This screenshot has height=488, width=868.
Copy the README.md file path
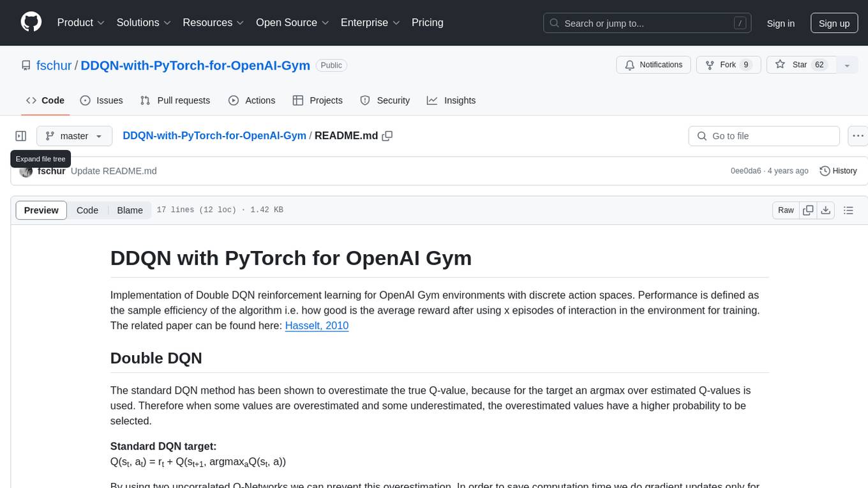tap(387, 136)
